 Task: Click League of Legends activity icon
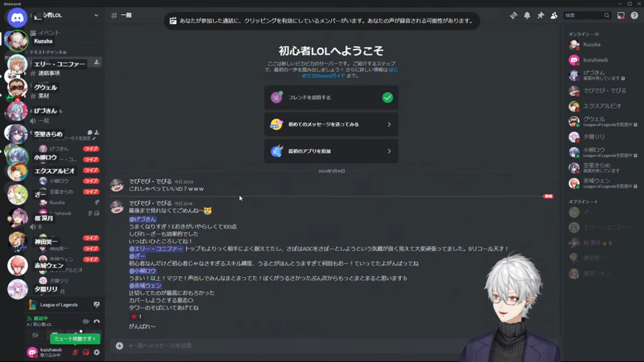tap(32, 305)
